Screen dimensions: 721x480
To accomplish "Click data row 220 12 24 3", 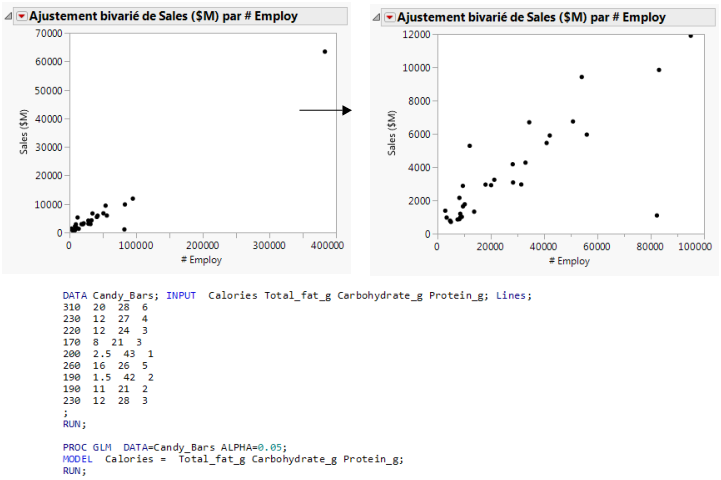I will click(x=105, y=331).
